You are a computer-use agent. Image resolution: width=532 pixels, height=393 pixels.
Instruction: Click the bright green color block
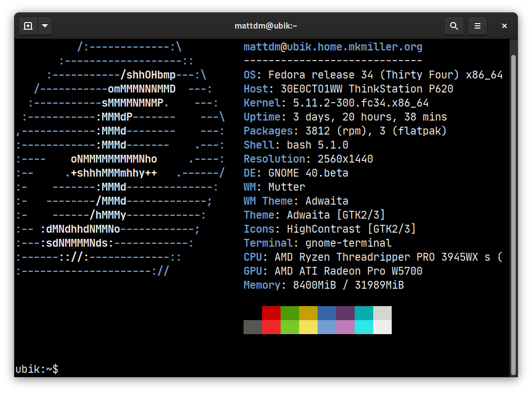click(290, 327)
